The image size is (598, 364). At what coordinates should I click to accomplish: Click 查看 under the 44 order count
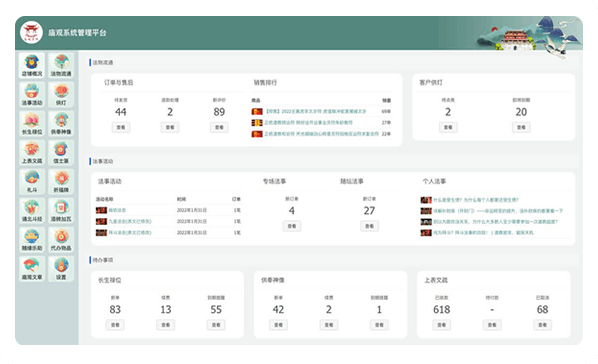(x=121, y=127)
